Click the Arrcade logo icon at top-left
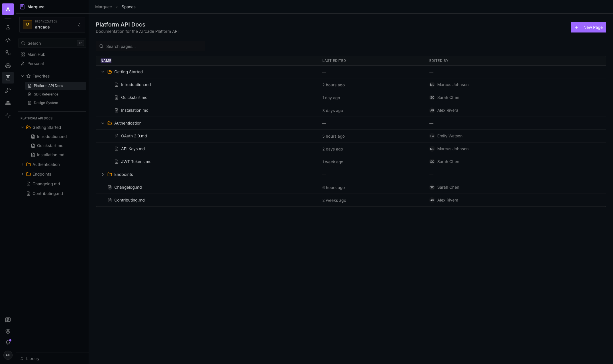Screen dimensions: 613x364 8,9
